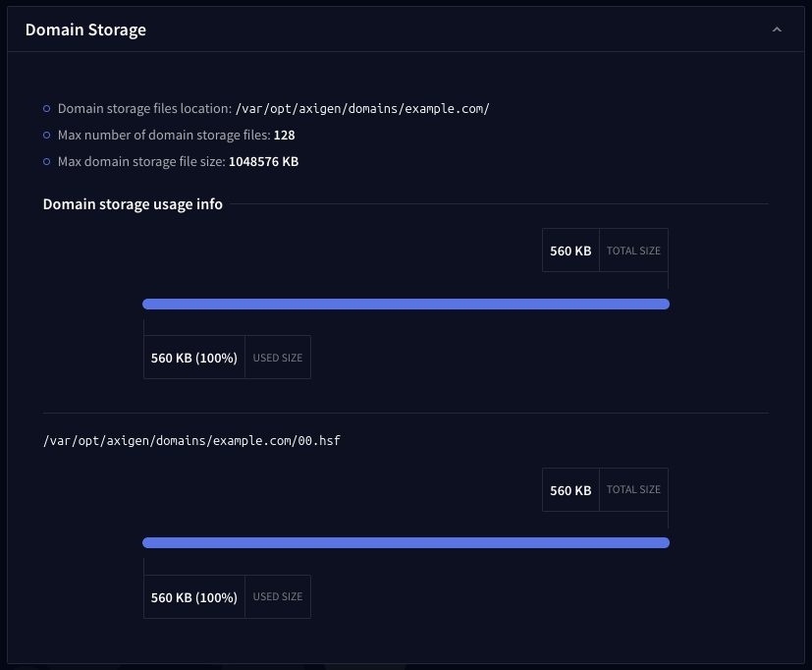Viewport: 812px width, 670px height.
Task: Click the 00.hsf file's 560 KB total value
Action: (x=570, y=490)
